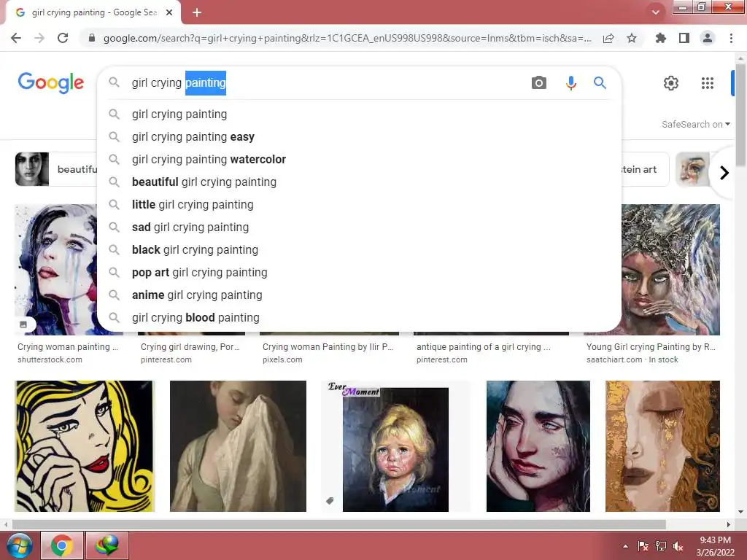Close the girl crying painting tab
This screenshot has height=560, width=747.
[169, 12]
